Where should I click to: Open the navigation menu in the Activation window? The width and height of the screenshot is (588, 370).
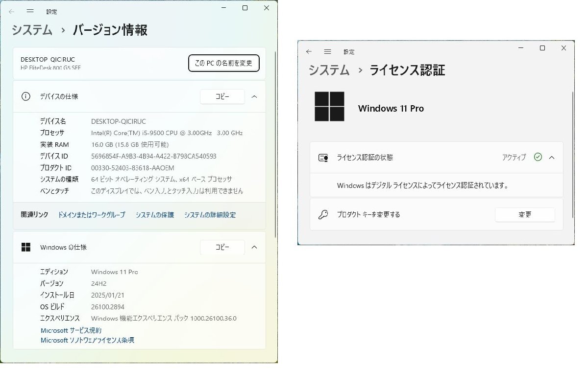click(328, 51)
